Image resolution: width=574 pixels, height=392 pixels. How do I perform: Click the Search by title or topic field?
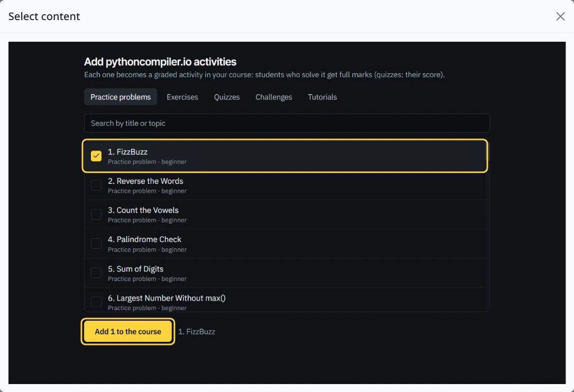pos(286,123)
